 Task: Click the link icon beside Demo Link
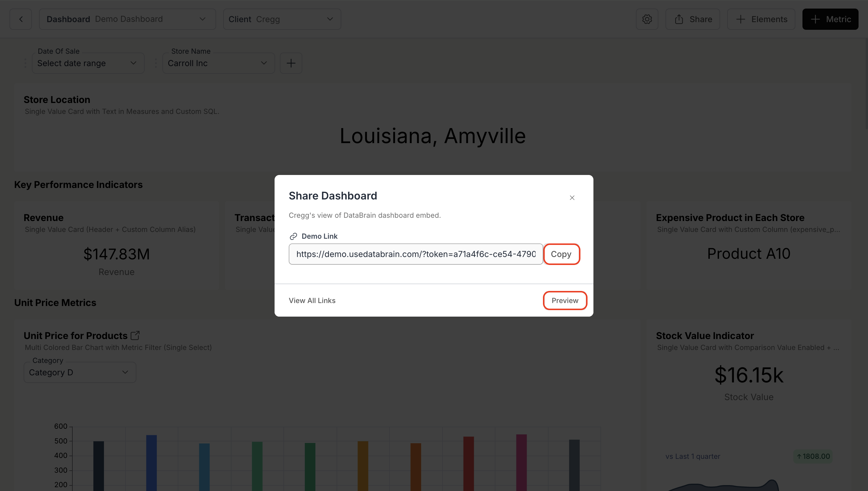tap(293, 236)
